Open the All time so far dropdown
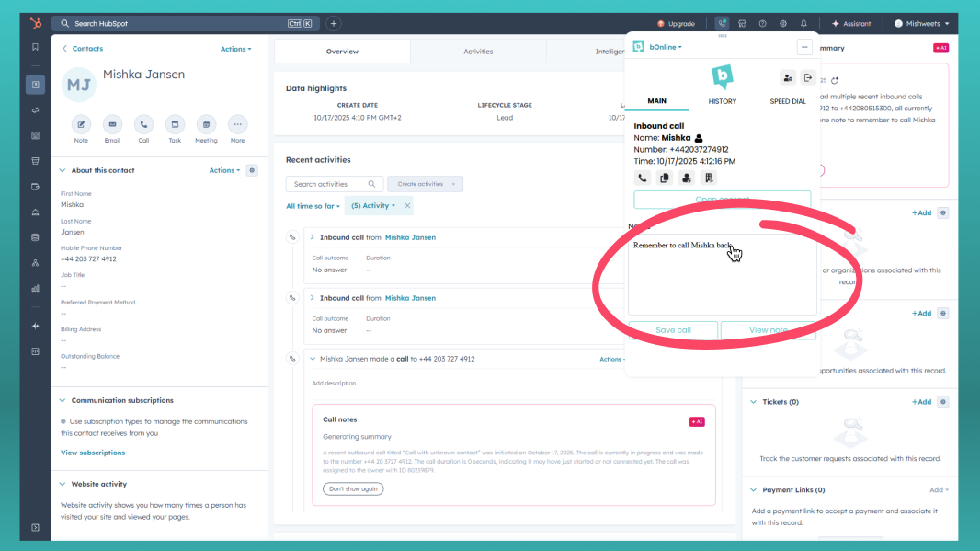Image resolution: width=980 pixels, height=551 pixels. (x=313, y=206)
